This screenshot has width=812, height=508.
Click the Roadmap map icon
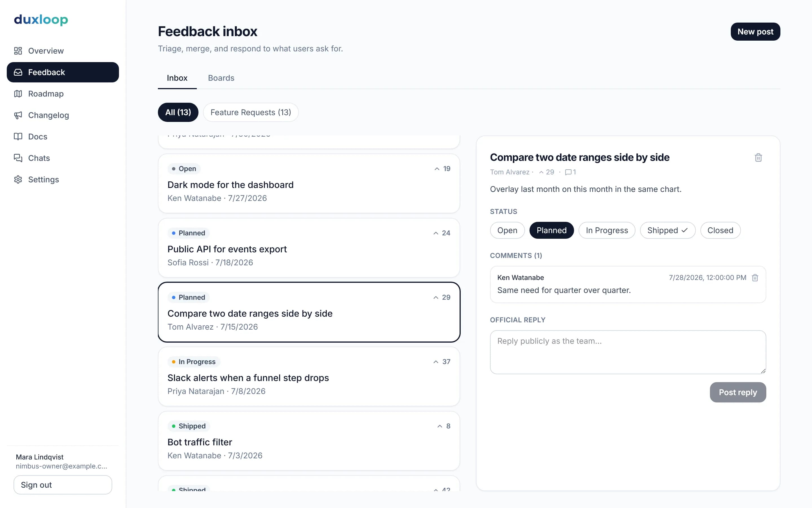[x=18, y=94]
